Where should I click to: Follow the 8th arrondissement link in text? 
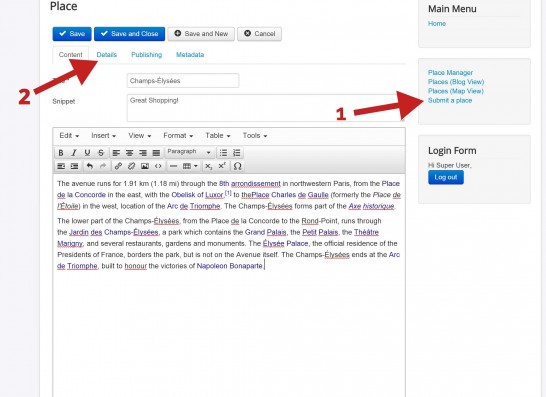point(250,184)
